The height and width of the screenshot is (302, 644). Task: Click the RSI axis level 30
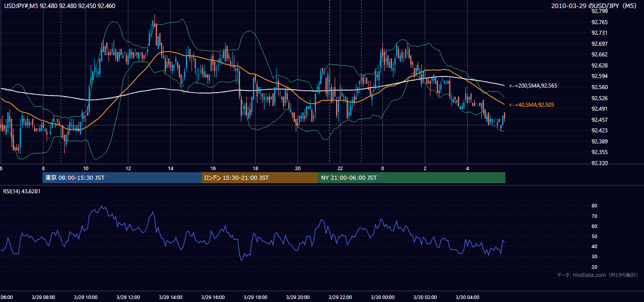(x=595, y=256)
